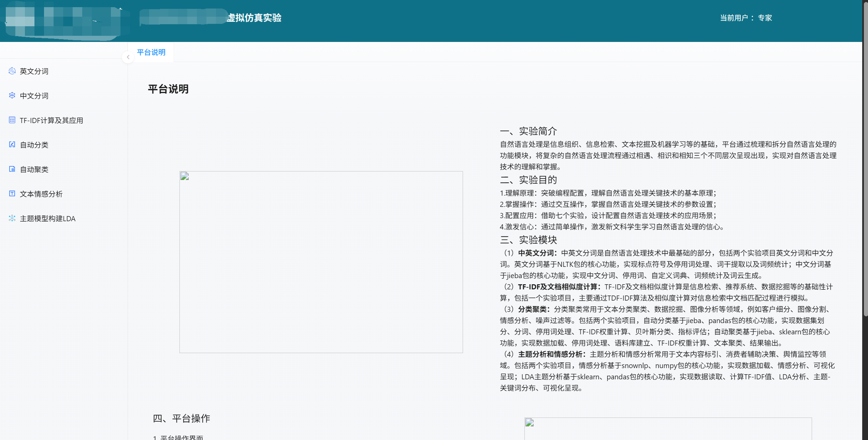The image size is (868, 440).
Task: Click the line starting 1.理解原理
Action: pos(608,193)
